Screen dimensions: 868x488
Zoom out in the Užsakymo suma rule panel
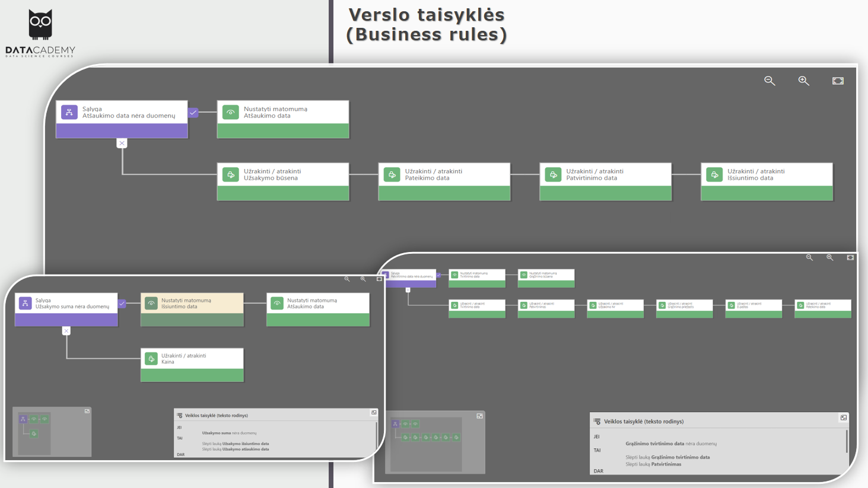(347, 279)
